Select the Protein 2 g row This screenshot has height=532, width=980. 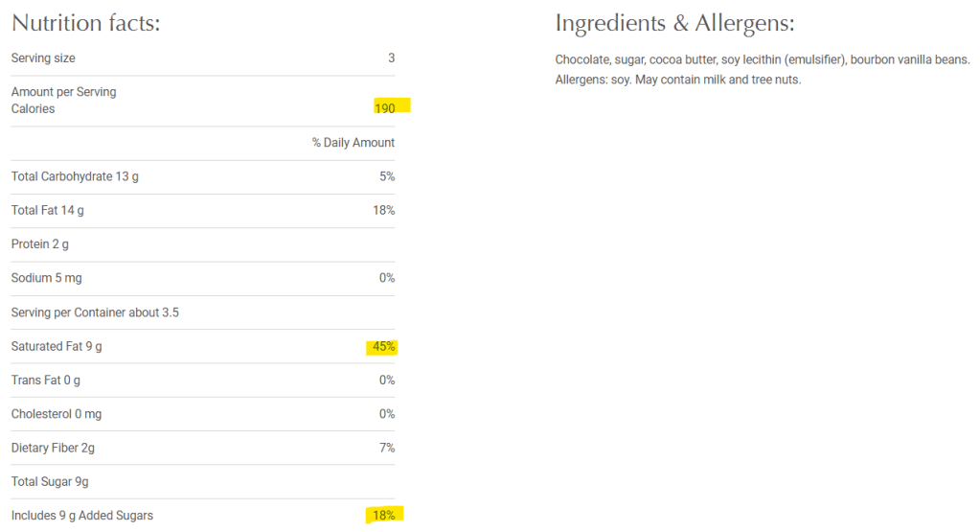point(40,244)
